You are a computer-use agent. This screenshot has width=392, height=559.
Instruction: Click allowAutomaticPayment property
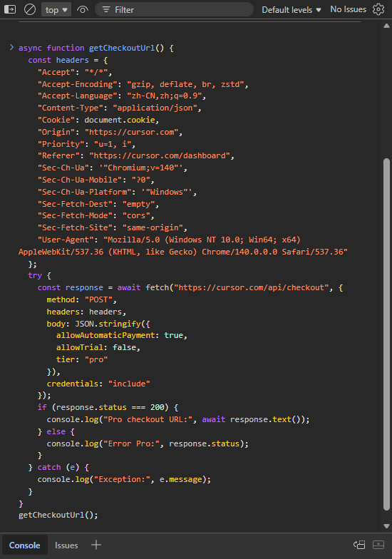(x=105, y=335)
